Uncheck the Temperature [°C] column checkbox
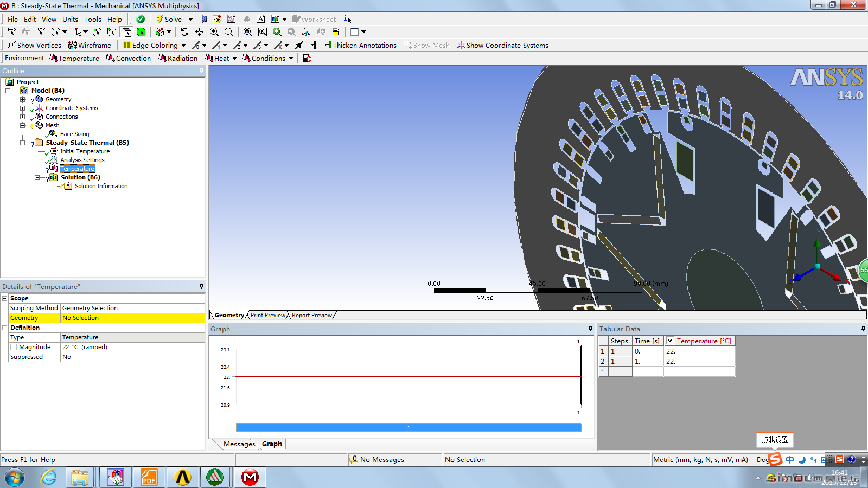The height and width of the screenshot is (488, 868). tap(670, 341)
